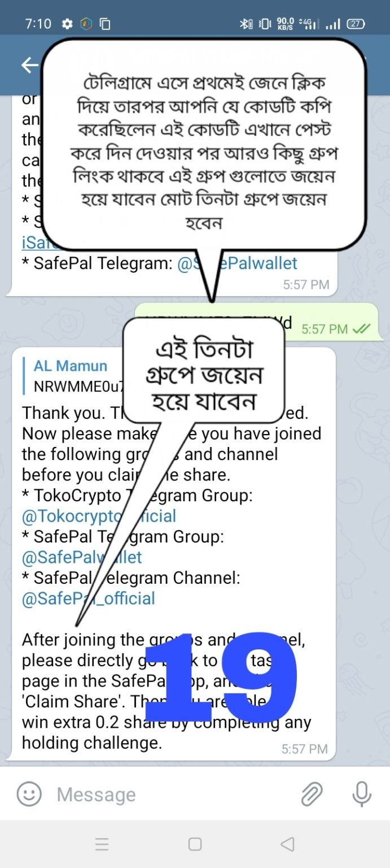390x868 pixels.
Task: Open the @Tokocrypto official link
Action: (x=99, y=515)
